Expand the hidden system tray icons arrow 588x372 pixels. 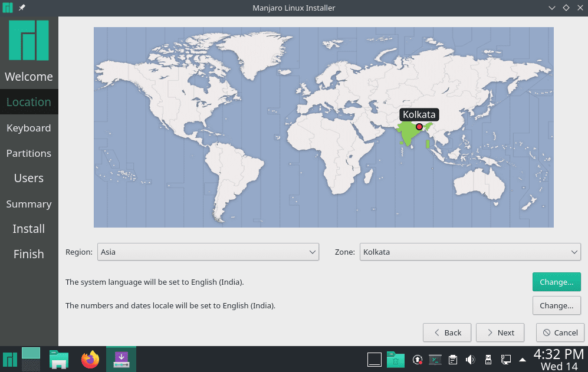[522, 359]
